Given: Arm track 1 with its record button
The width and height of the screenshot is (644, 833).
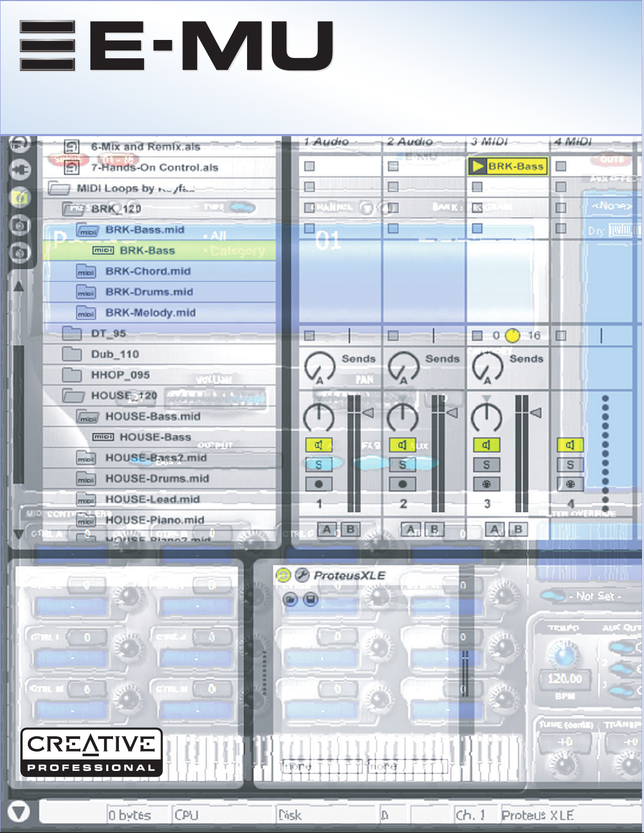Looking at the screenshot, I should [x=319, y=485].
